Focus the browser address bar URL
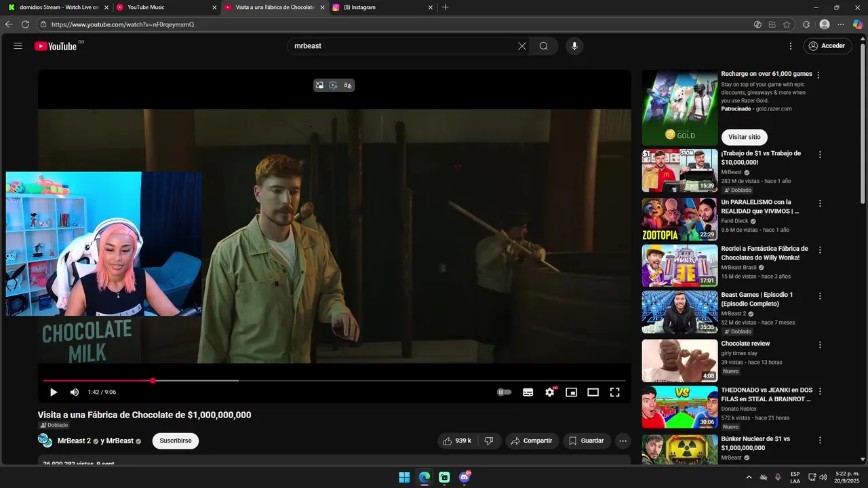 [x=123, y=24]
